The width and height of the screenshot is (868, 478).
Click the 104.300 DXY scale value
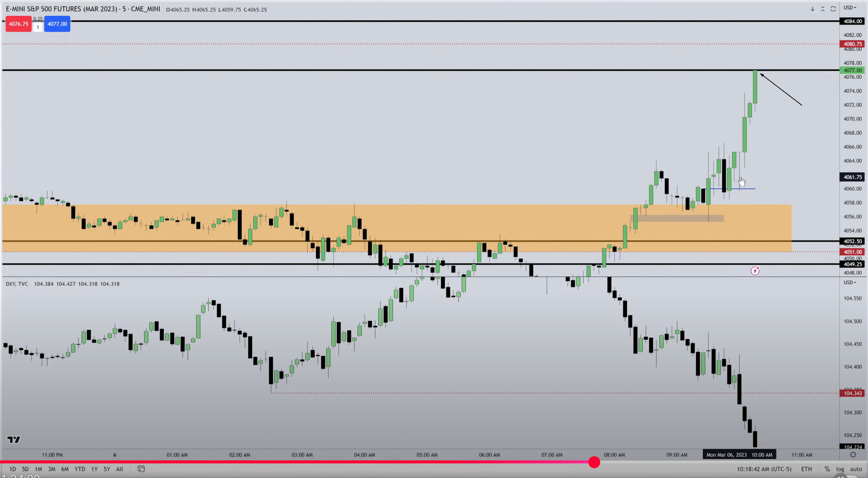point(853,412)
